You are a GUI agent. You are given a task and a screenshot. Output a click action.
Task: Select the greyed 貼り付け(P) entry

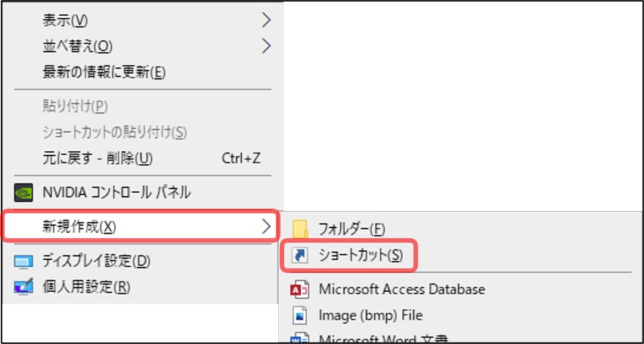coord(75,107)
